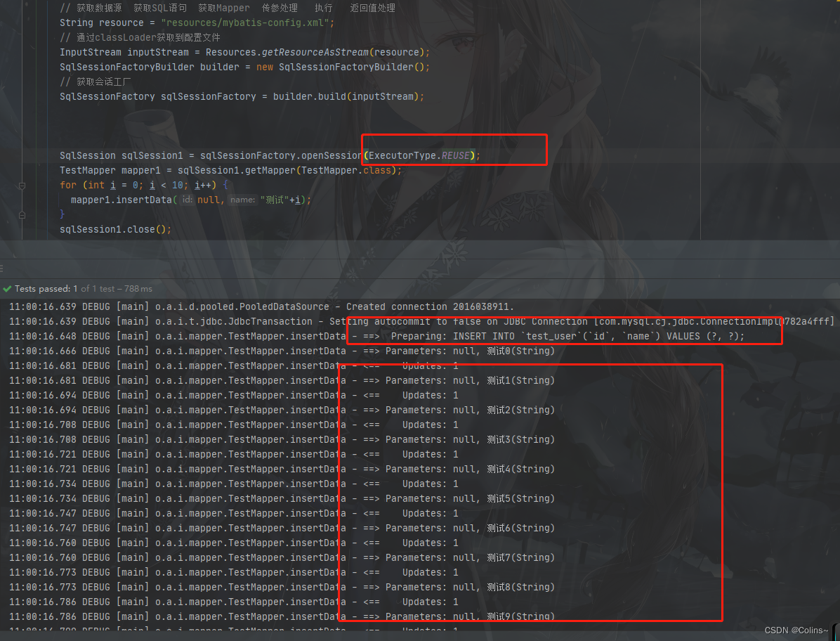Click 'o.a.i.t.jdbc.JdbcTransaction' logger name in console
The height and width of the screenshot is (641, 840).
(234, 322)
